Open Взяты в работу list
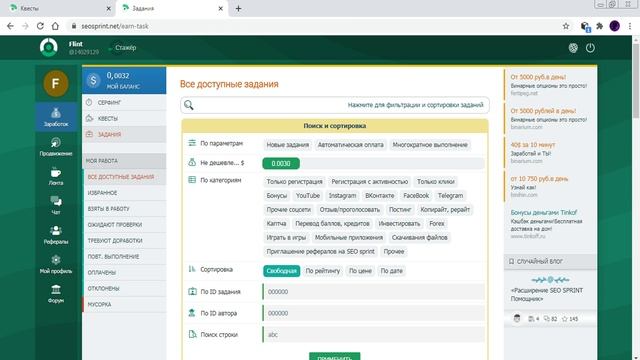The height and width of the screenshot is (360, 640). pos(124,209)
